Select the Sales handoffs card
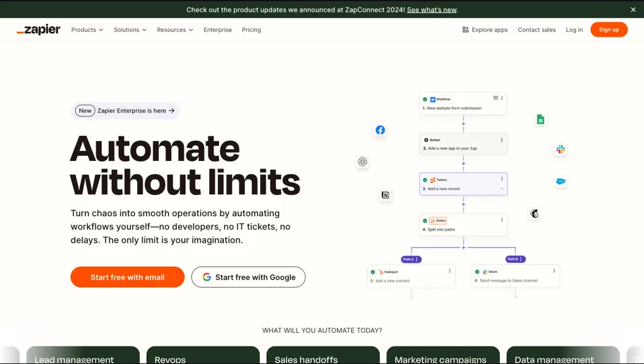This screenshot has width=644, height=364. click(x=322, y=356)
